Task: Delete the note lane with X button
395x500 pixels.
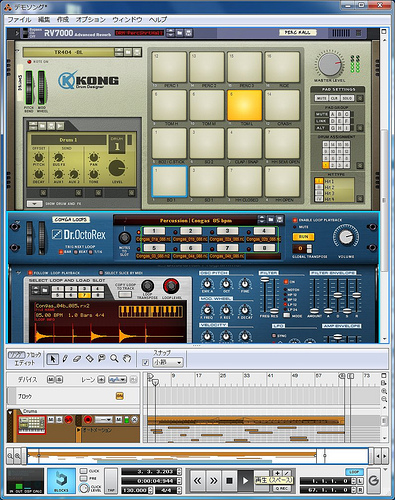Action: 135,420
